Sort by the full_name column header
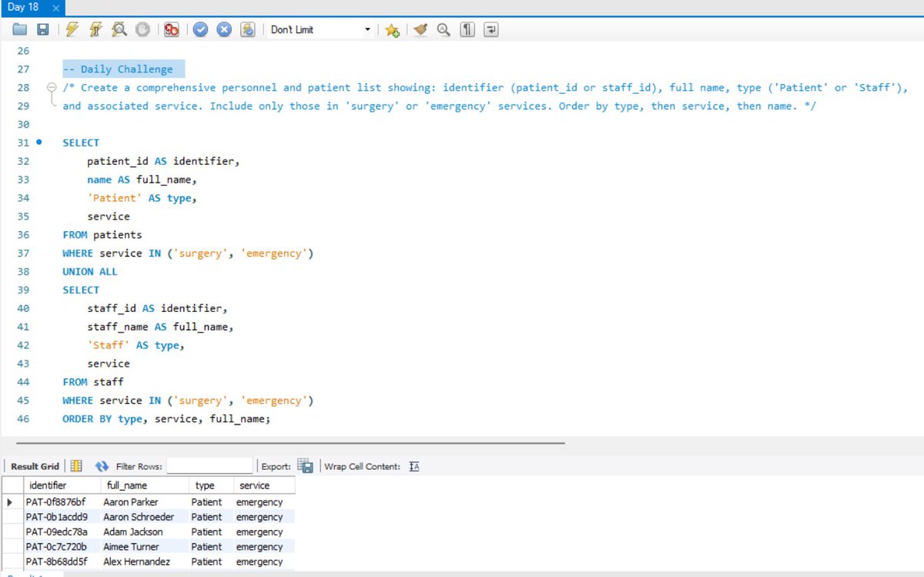This screenshot has height=577, width=924. tap(144, 485)
